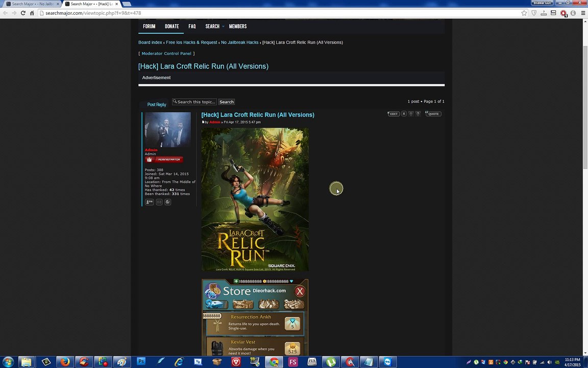Click the stacked-bars extension icon in toolbar

point(553,13)
